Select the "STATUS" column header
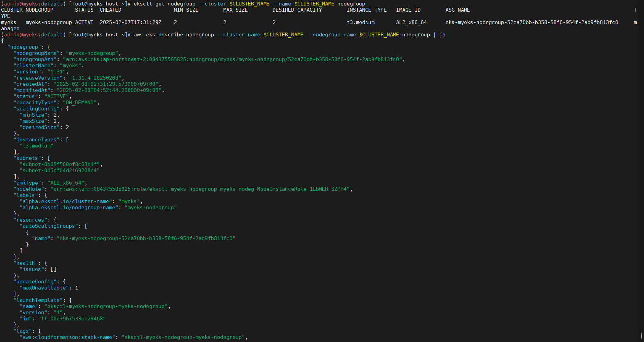 point(84,10)
